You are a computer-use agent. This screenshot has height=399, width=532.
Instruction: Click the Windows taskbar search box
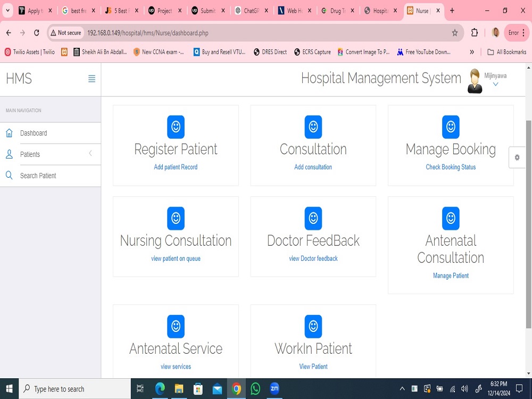74,389
